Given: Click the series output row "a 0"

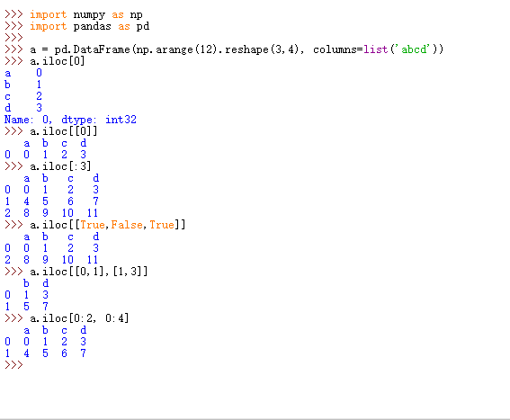Looking at the screenshot, I should [x=23, y=73].
